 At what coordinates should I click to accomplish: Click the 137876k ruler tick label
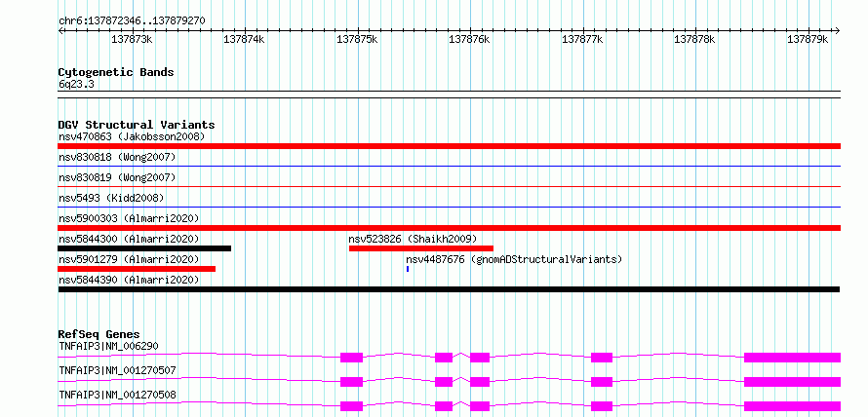pos(469,39)
